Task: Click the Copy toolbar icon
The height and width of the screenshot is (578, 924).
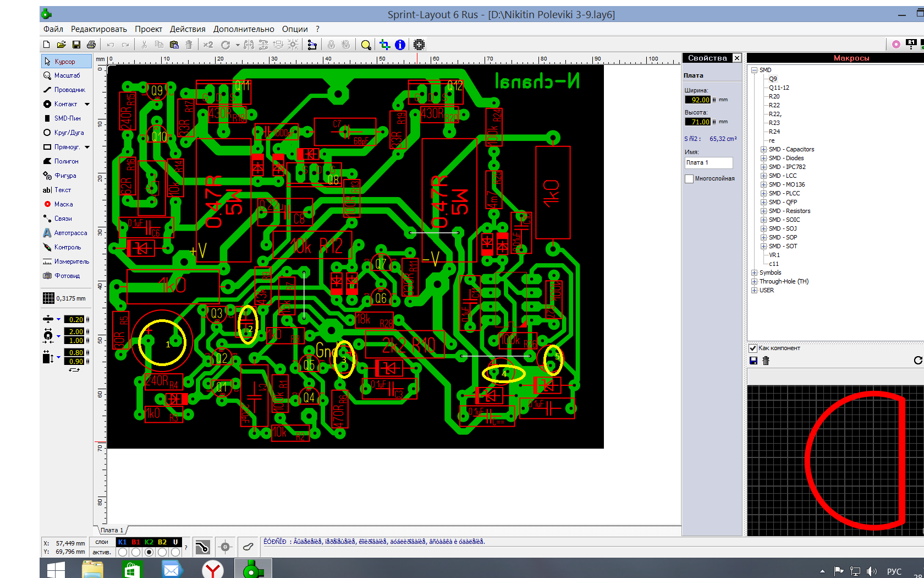Action: [159, 45]
